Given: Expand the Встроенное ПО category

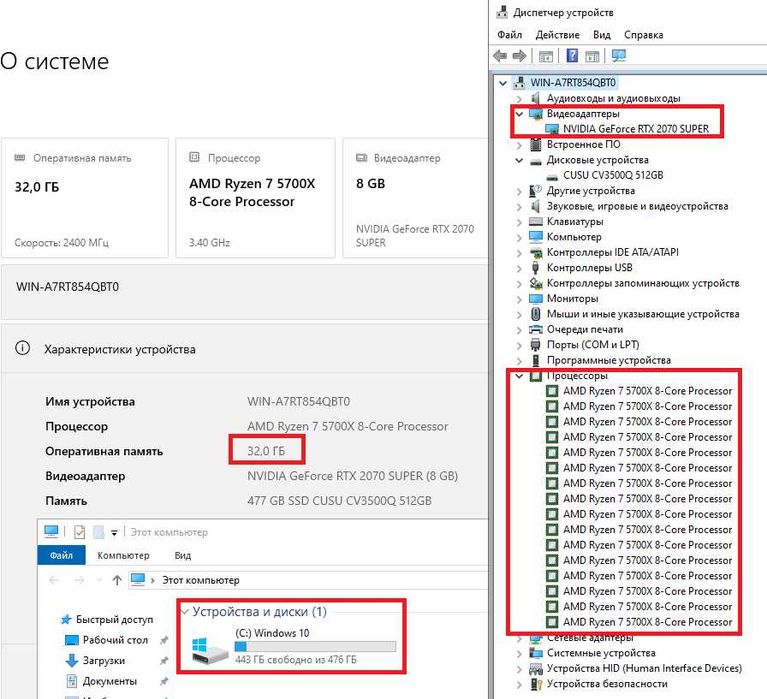Looking at the screenshot, I should (x=519, y=145).
